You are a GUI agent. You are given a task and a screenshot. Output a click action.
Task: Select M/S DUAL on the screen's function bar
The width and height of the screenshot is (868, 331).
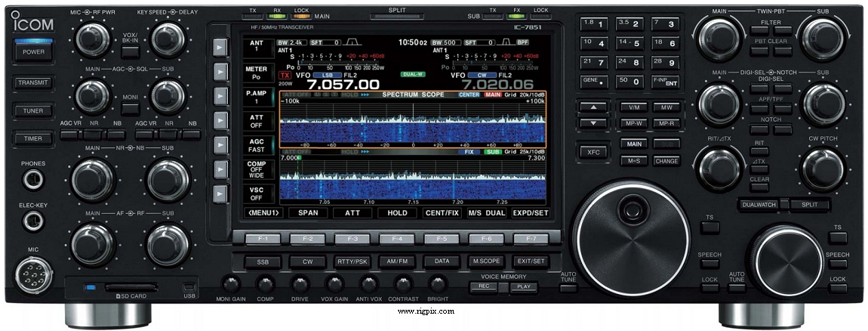pyautogui.click(x=487, y=212)
